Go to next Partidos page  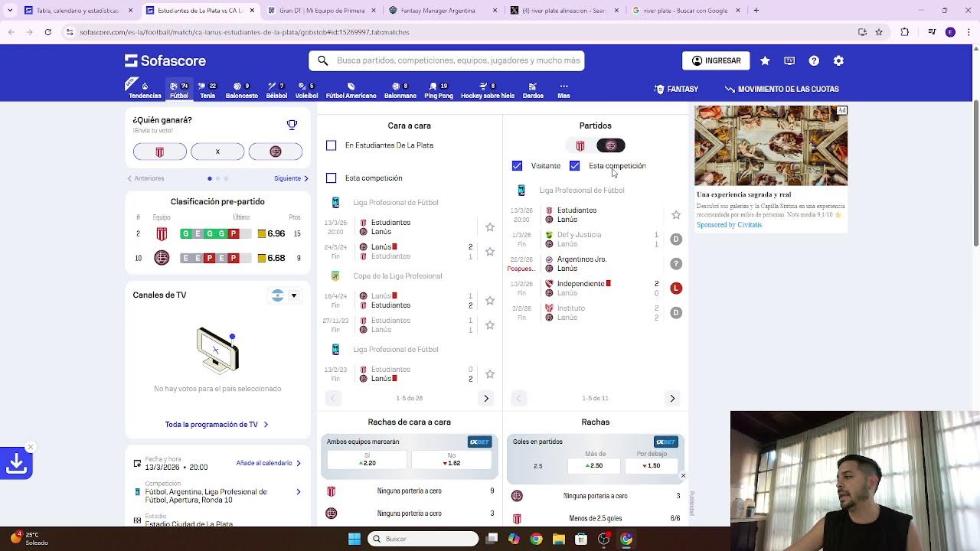tap(672, 398)
